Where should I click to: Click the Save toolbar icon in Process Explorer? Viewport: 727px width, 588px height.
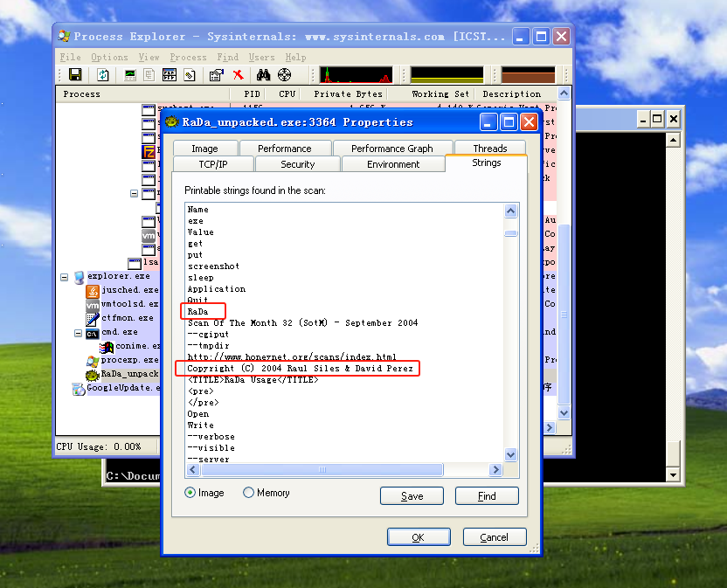coord(75,74)
